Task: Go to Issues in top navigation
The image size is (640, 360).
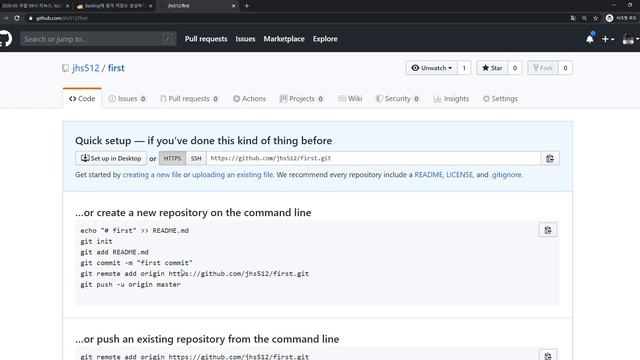Action: point(245,39)
